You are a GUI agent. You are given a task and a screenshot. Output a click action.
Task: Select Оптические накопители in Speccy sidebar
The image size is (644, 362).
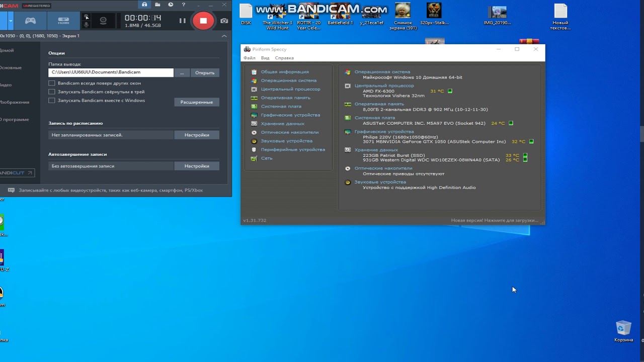289,132
